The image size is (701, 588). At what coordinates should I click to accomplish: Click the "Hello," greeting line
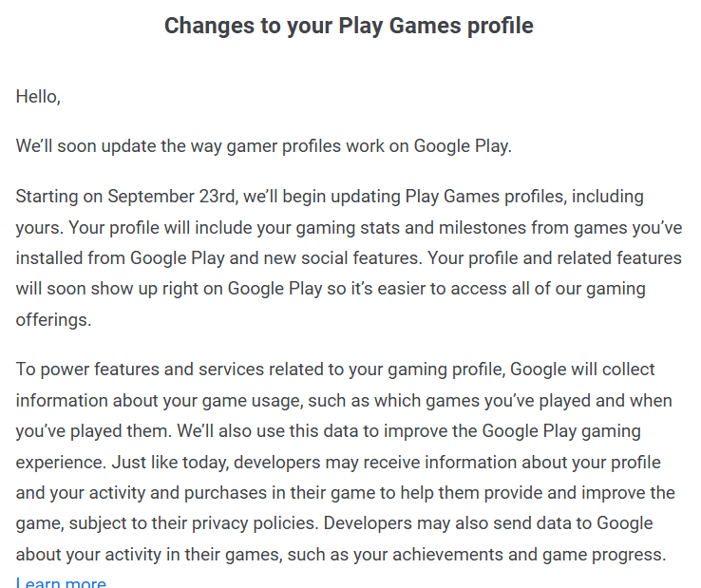point(38,96)
